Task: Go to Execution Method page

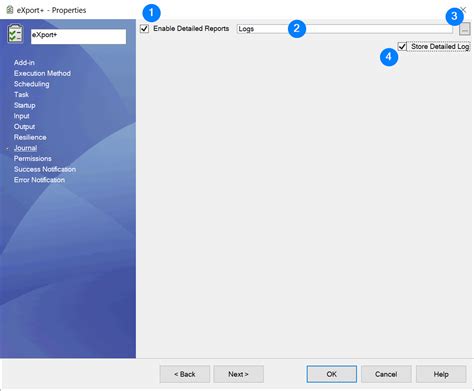Action: 42,73
